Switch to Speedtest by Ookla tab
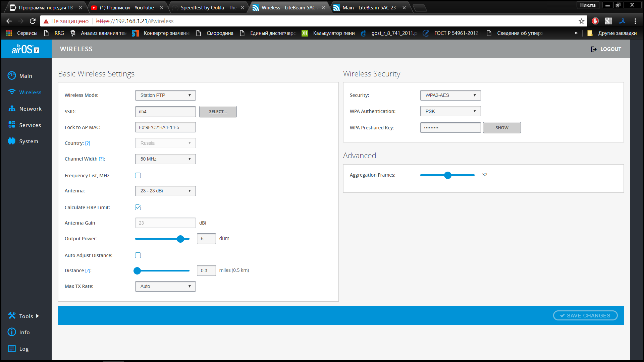Screen dimensions: 644x362 [208, 8]
